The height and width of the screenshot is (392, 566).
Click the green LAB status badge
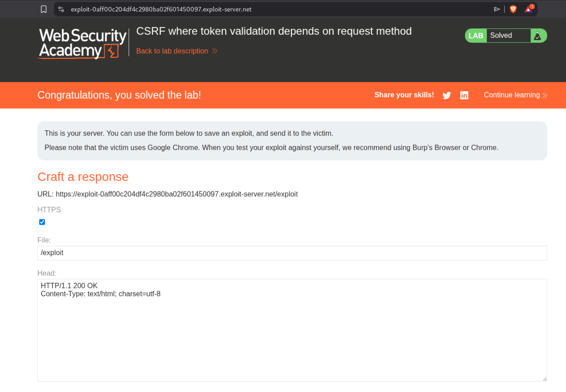pos(476,36)
